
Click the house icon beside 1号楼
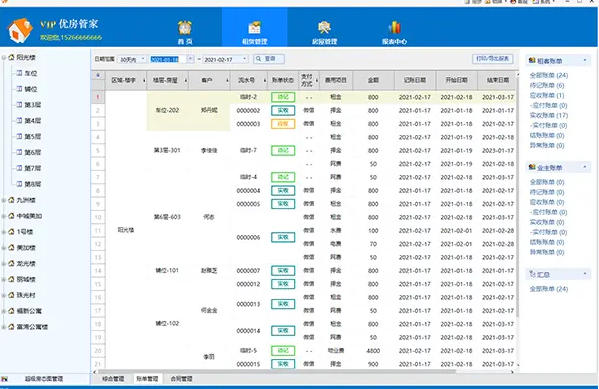pyautogui.click(x=11, y=232)
